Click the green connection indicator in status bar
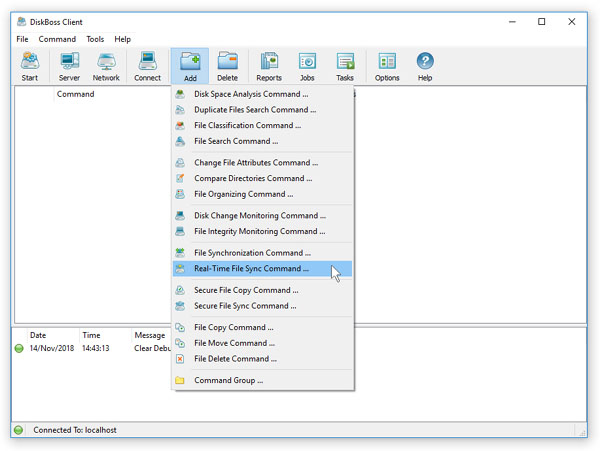The height and width of the screenshot is (451, 600). pyautogui.click(x=18, y=430)
